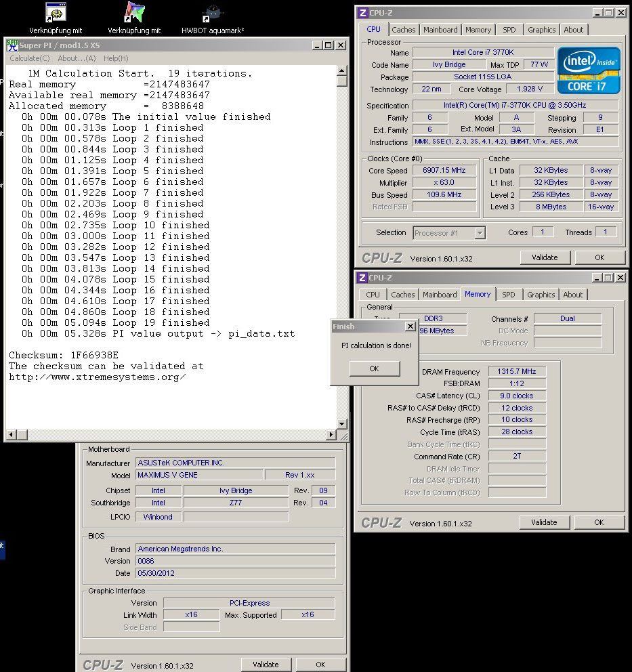632x672 pixels.
Task: Open the About...(A) menu in Super PI
Action: pos(77,58)
